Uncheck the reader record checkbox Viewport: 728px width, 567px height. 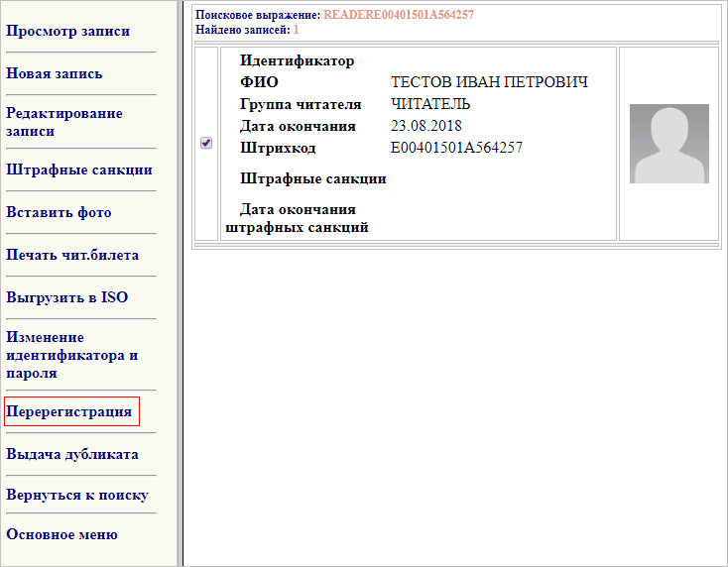click(206, 143)
